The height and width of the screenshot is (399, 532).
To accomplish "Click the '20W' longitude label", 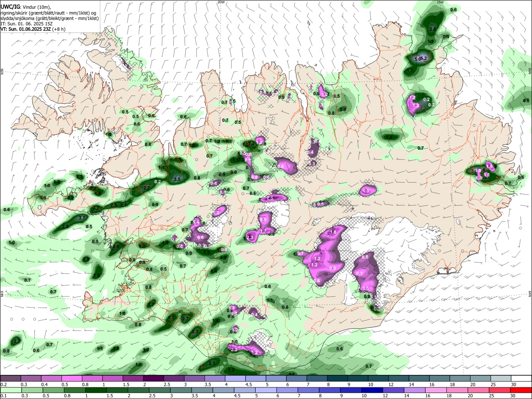I will [221, 2].
